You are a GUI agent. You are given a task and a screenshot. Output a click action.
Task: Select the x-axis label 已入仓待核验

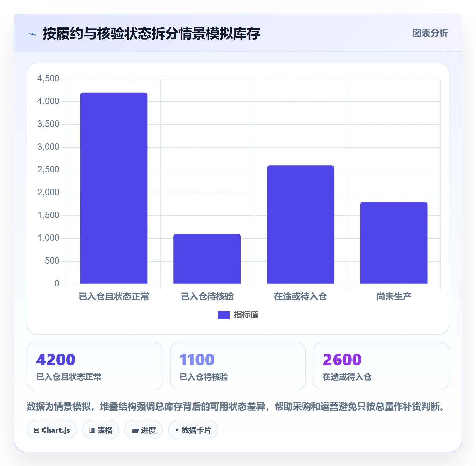(x=207, y=297)
